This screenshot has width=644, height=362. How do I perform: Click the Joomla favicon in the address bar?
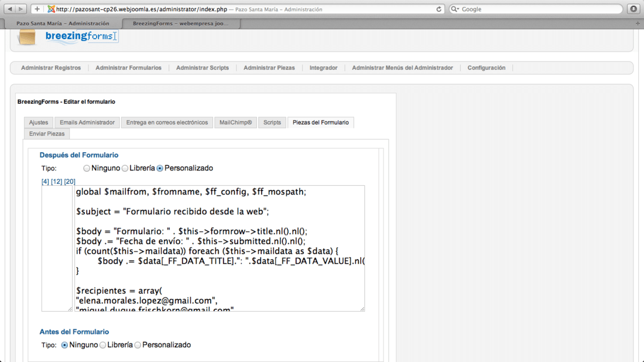coord(51,9)
